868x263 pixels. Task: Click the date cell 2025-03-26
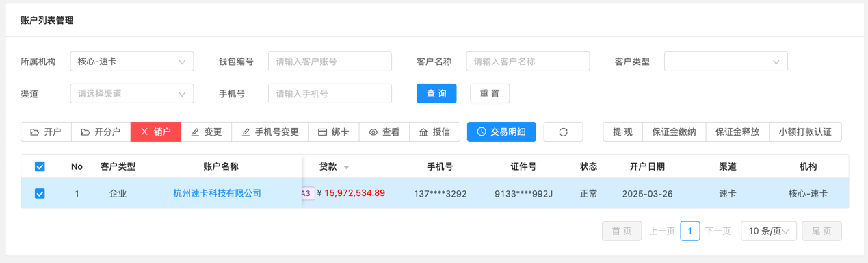tap(647, 194)
